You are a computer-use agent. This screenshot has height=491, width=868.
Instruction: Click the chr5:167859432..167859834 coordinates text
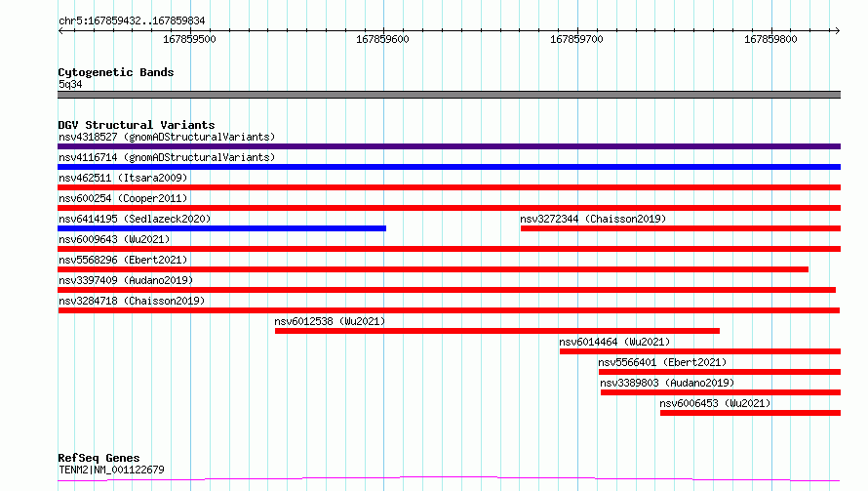click(x=132, y=21)
